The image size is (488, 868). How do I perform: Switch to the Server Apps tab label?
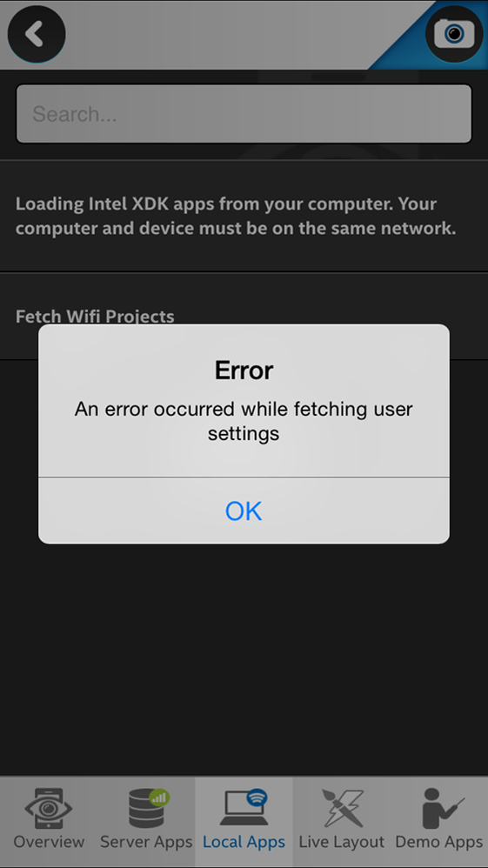[x=146, y=843]
